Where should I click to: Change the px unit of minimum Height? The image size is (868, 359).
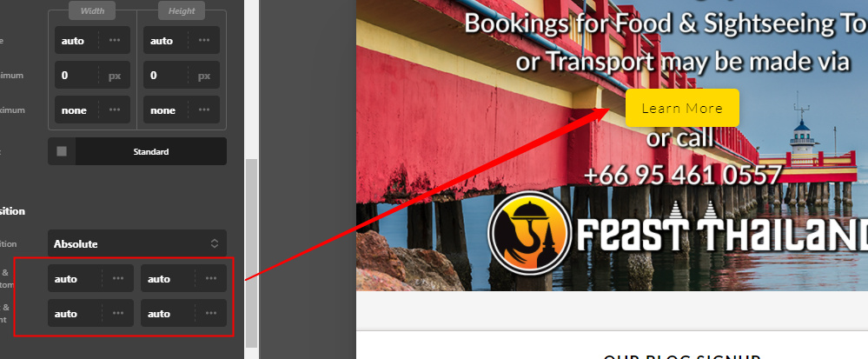tap(203, 76)
